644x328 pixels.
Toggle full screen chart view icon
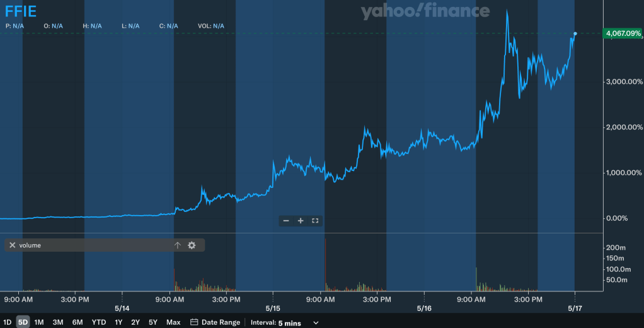315,221
